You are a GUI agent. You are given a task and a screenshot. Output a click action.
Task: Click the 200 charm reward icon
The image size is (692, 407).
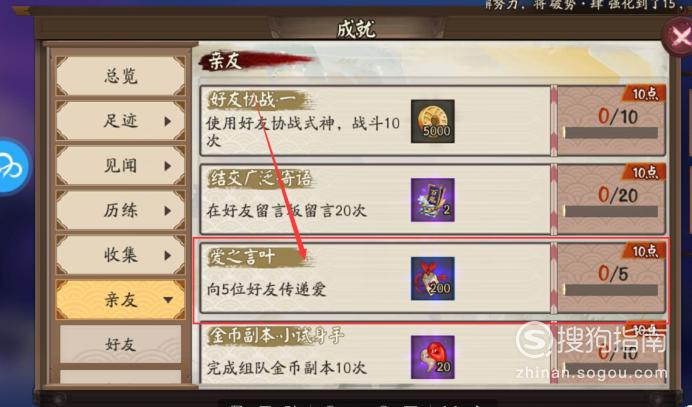(x=432, y=279)
